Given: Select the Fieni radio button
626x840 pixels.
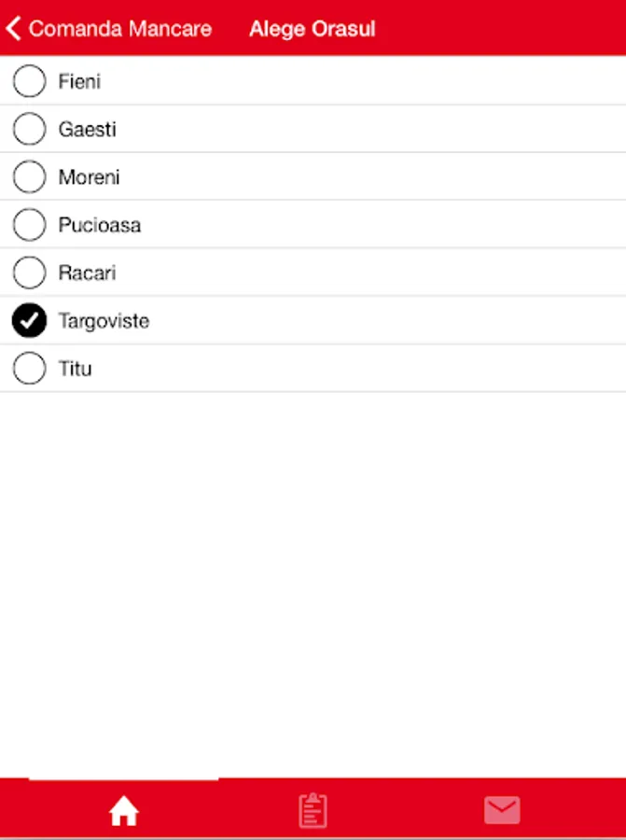Looking at the screenshot, I should (29, 81).
